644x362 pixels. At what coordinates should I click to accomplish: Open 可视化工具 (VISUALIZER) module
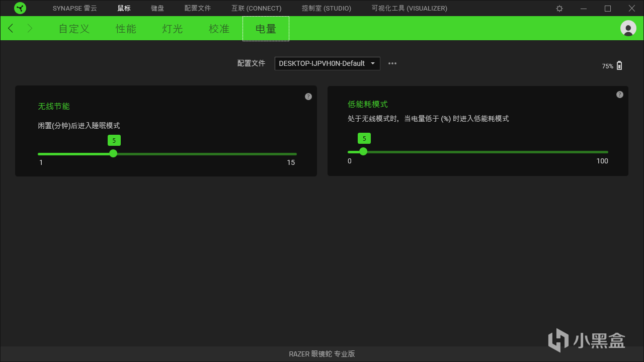click(x=410, y=9)
